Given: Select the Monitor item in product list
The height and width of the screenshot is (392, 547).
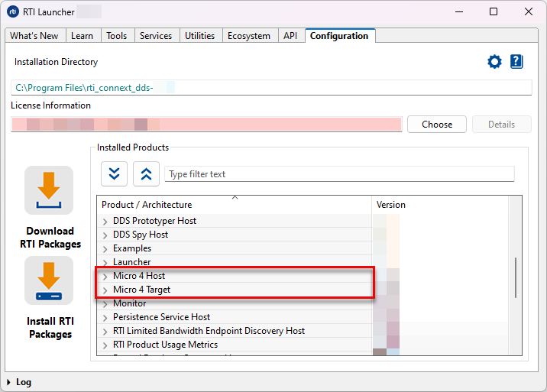Looking at the screenshot, I should [x=129, y=303].
